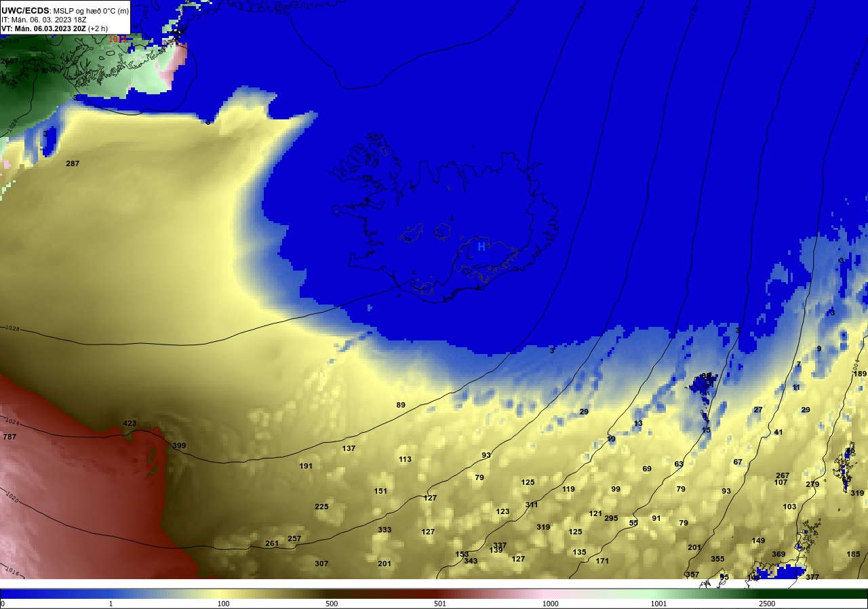This screenshot has width=868, height=609.
Task: Click the value 261 on the map
Action: [x=272, y=543]
